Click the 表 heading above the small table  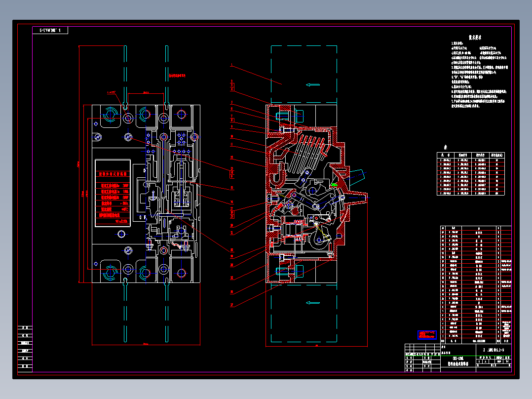(446, 147)
